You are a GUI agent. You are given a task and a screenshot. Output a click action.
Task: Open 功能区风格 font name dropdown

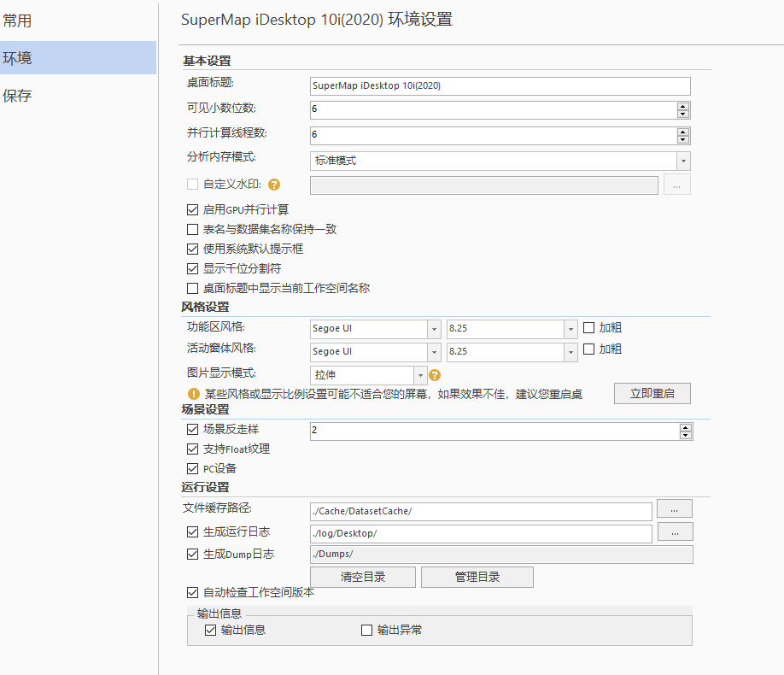(434, 329)
